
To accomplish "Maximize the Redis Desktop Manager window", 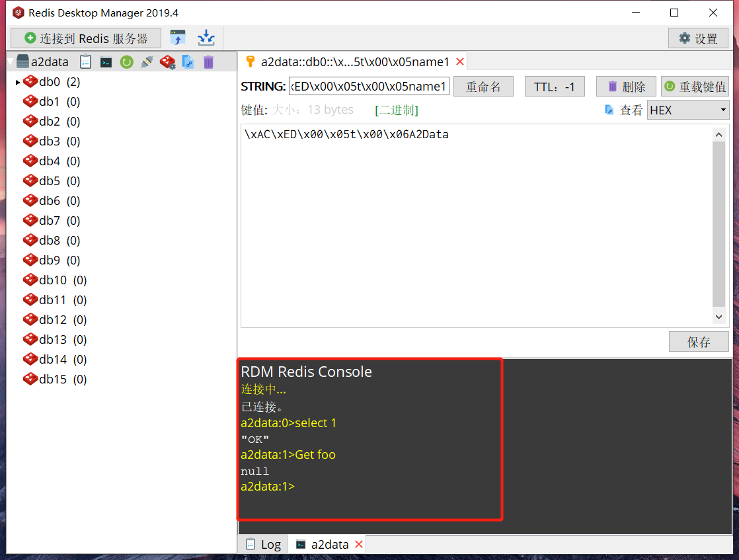I will coord(674,13).
